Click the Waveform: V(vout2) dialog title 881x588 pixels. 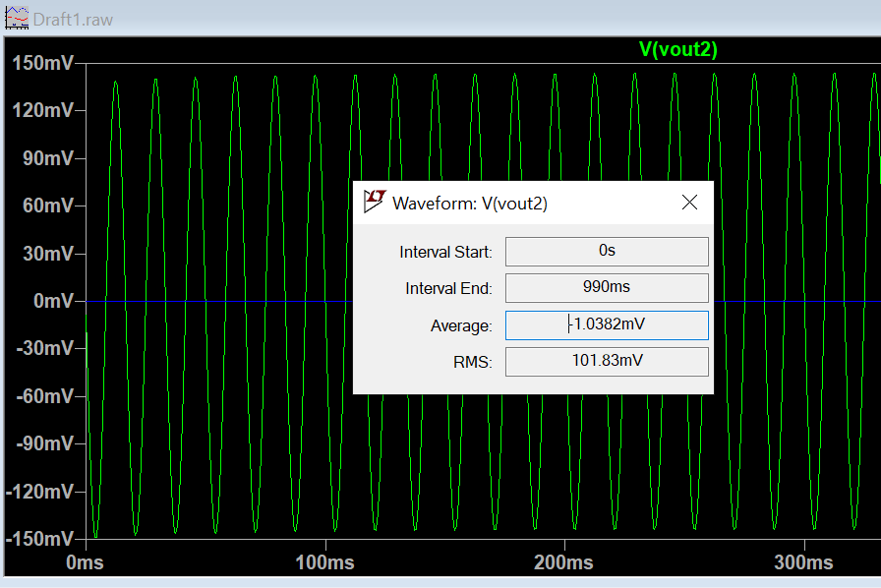pyautogui.click(x=470, y=203)
